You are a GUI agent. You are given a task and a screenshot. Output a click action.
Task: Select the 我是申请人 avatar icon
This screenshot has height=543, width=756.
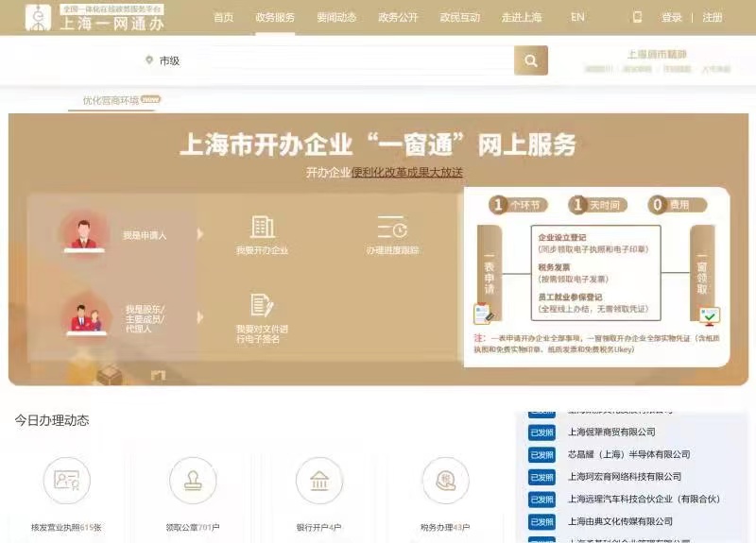(x=83, y=232)
